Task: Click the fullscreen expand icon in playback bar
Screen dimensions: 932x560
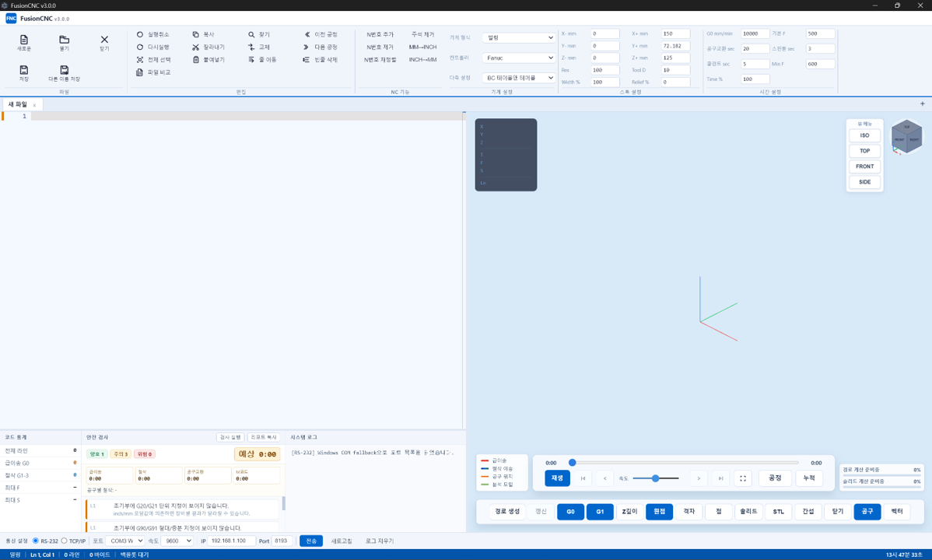Action: [743, 478]
